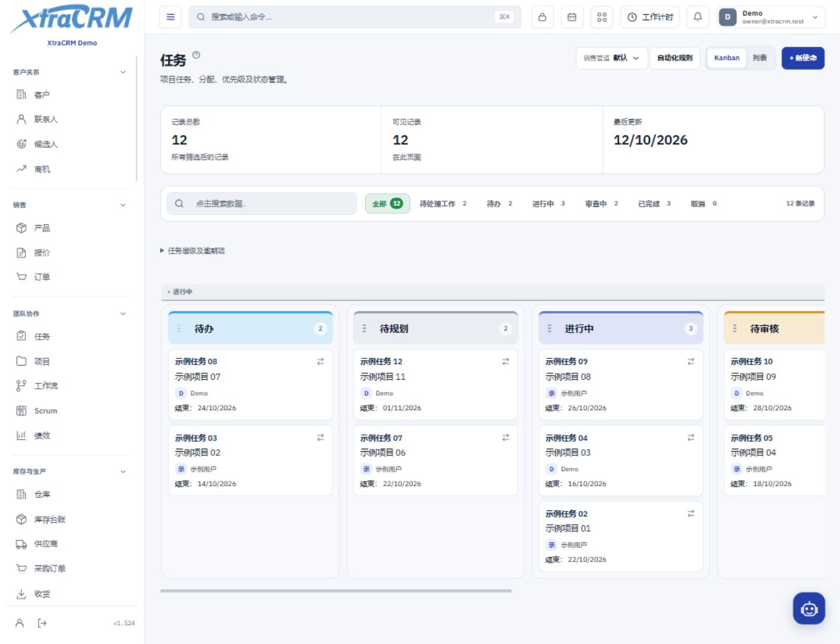
Task: Open the 示例任务 07 card
Action: pos(436,461)
